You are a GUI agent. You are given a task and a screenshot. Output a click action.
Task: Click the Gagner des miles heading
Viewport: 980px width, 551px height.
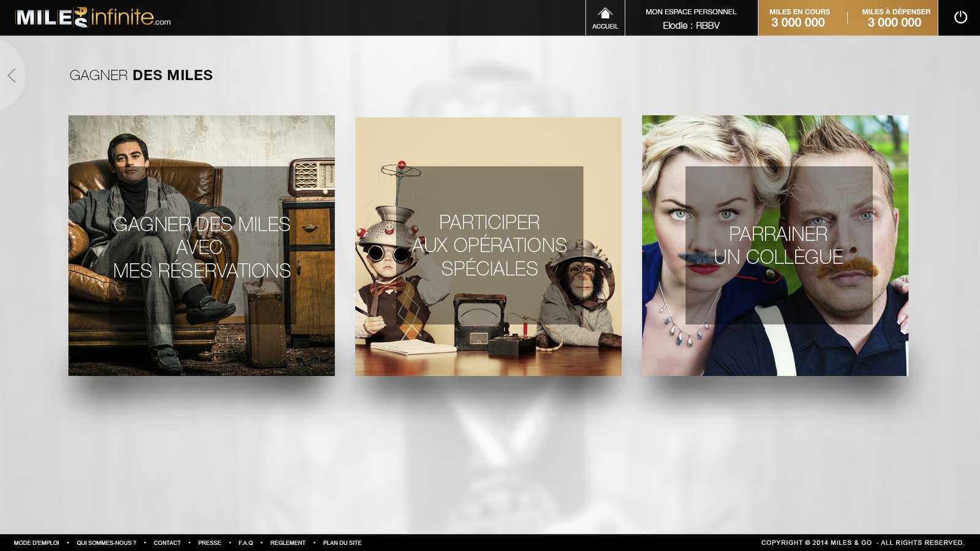[141, 75]
